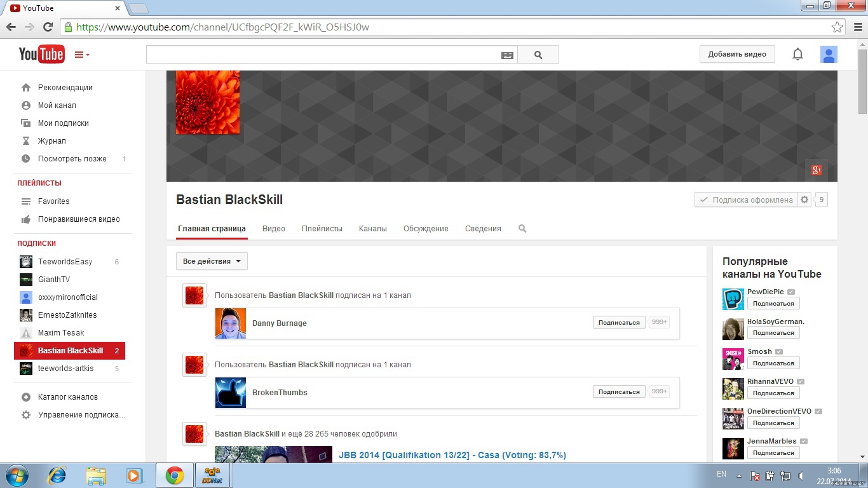
Task: Open the account avatar menu
Action: (829, 55)
